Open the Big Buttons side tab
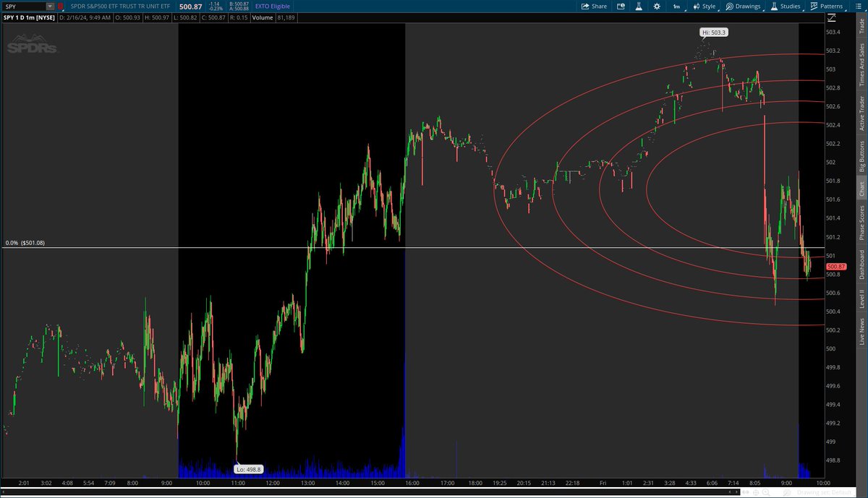The width and height of the screenshot is (868, 498). pos(861,156)
